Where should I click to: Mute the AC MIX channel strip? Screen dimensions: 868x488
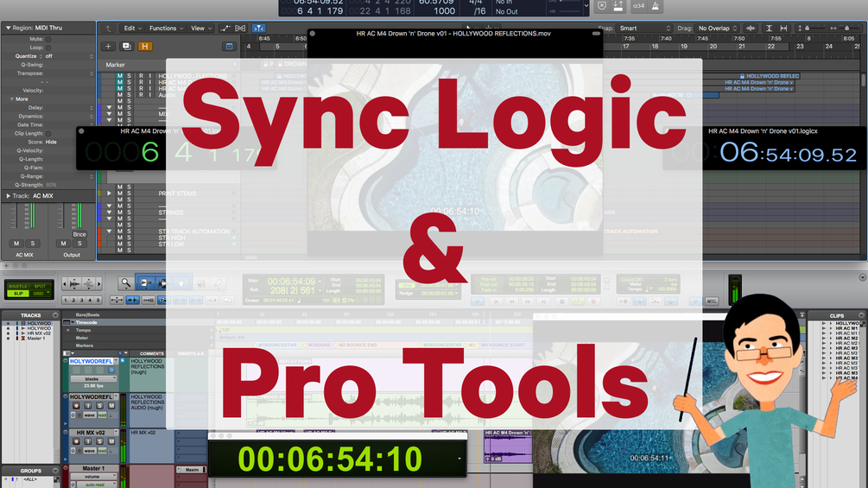point(16,244)
